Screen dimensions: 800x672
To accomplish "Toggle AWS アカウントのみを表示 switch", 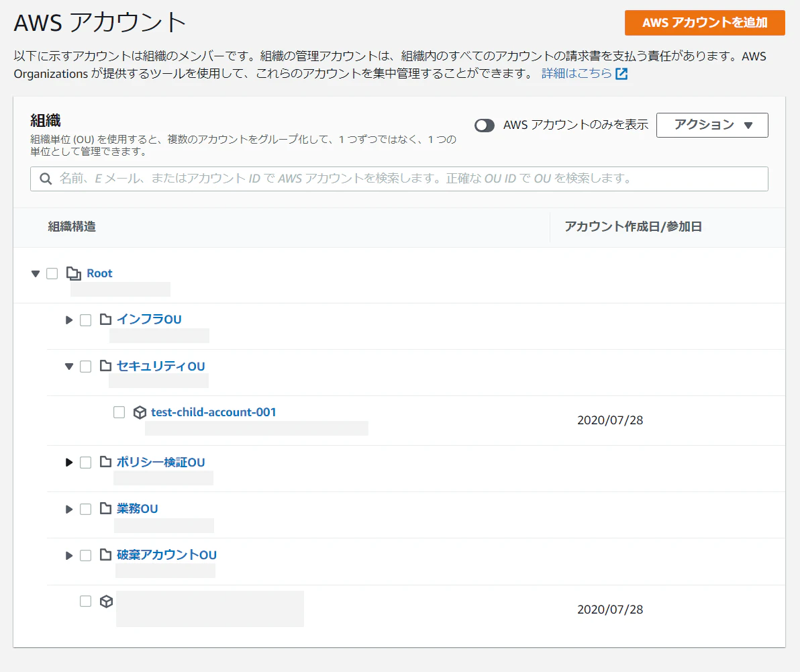I will click(x=484, y=125).
